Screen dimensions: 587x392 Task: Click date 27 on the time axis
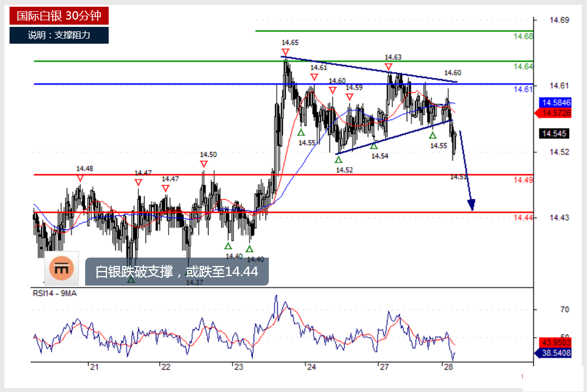[384, 367]
